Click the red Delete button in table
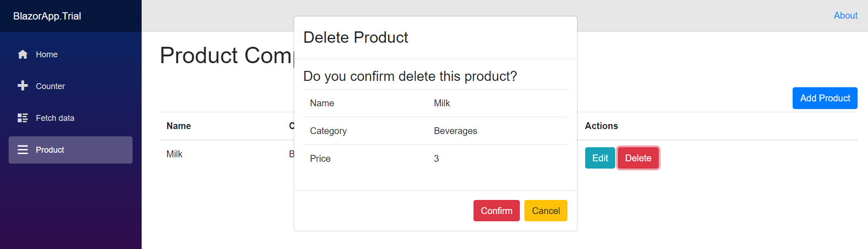Viewport: 868px width, 249px height. click(x=638, y=158)
